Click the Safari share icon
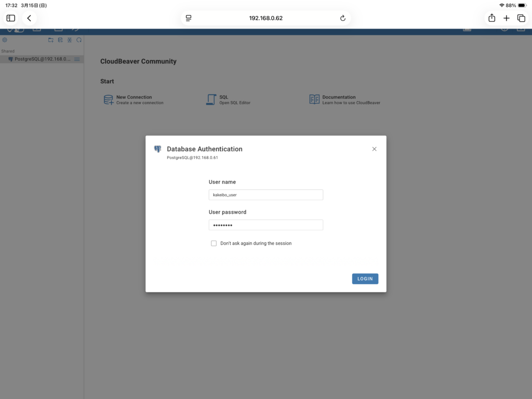This screenshot has height=399, width=532. click(x=491, y=18)
